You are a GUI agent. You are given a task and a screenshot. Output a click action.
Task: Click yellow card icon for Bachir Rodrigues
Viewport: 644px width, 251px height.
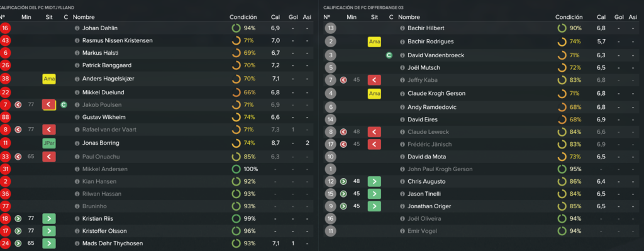374,42
